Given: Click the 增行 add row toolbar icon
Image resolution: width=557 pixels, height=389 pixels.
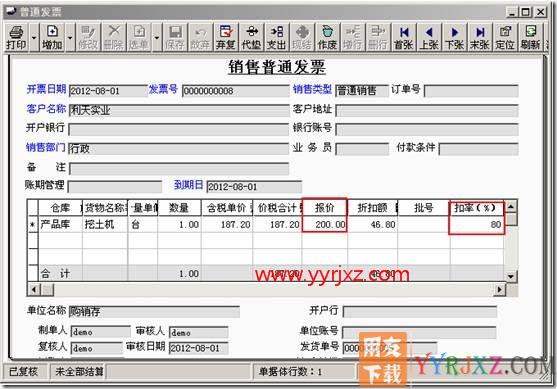Looking at the screenshot, I should pyautogui.click(x=353, y=38).
